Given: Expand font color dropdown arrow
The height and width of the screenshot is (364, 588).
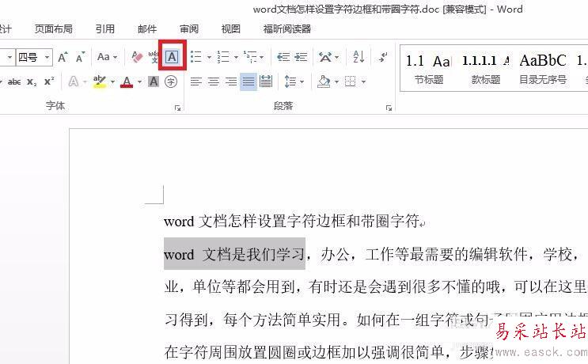Looking at the screenshot, I should pyautogui.click(x=139, y=82).
